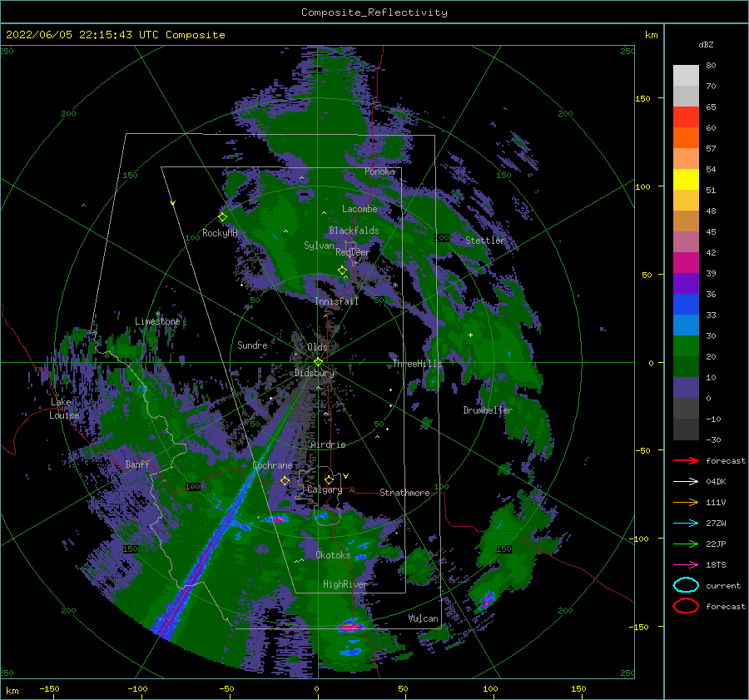This screenshot has height=700, width=749.
Task: Click the -150 tick on horizontal axis
Action: click(x=49, y=688)
